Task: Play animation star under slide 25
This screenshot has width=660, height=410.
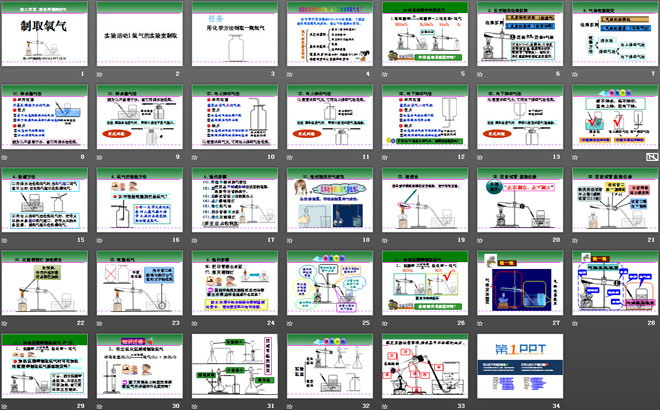Action: coord(290,323)
